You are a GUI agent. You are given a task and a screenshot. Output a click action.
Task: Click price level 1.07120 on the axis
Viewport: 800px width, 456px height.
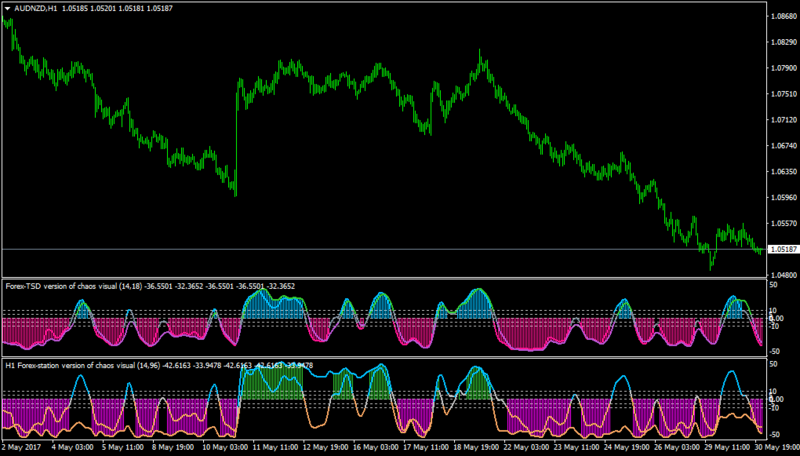[784, 120]
